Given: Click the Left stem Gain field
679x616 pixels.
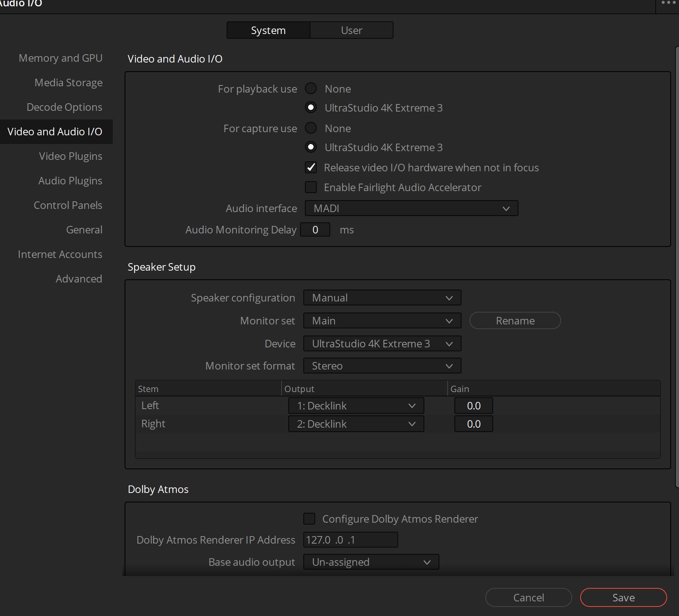Looking at the screenshot, I should (x=473, y=406).
